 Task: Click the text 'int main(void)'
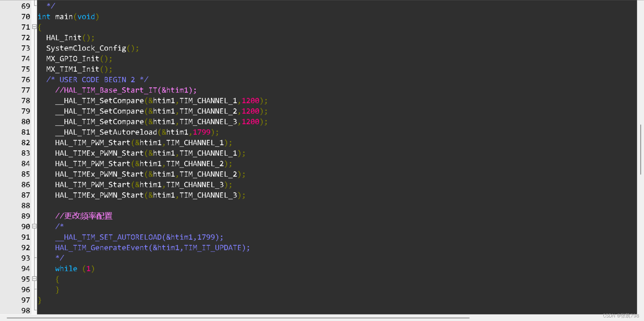(68, 17)
